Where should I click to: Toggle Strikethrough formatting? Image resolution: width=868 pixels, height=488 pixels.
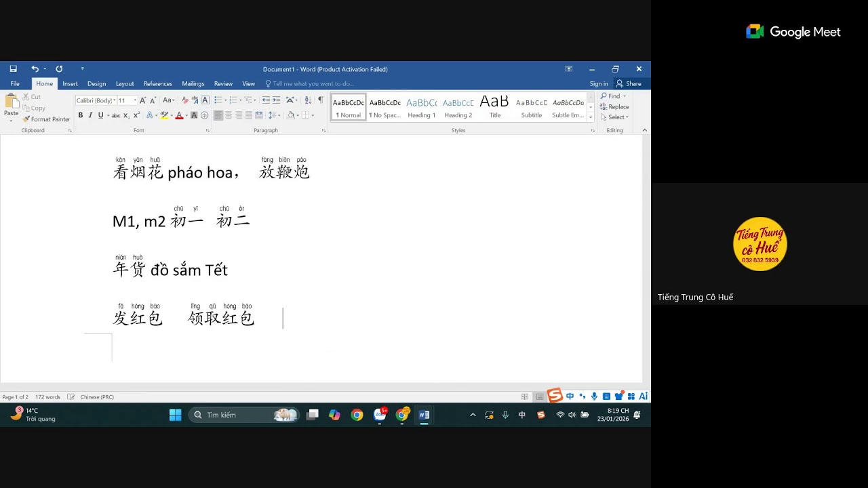tap(116, 115)
